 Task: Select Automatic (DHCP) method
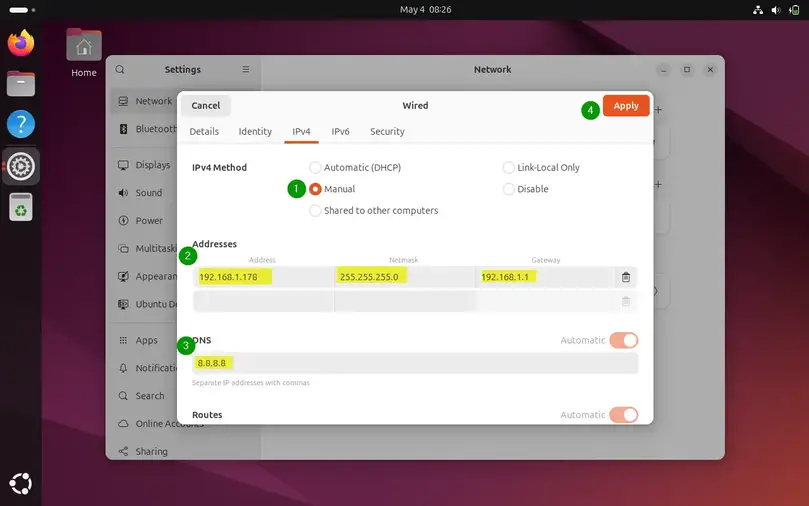click(316, 168)
